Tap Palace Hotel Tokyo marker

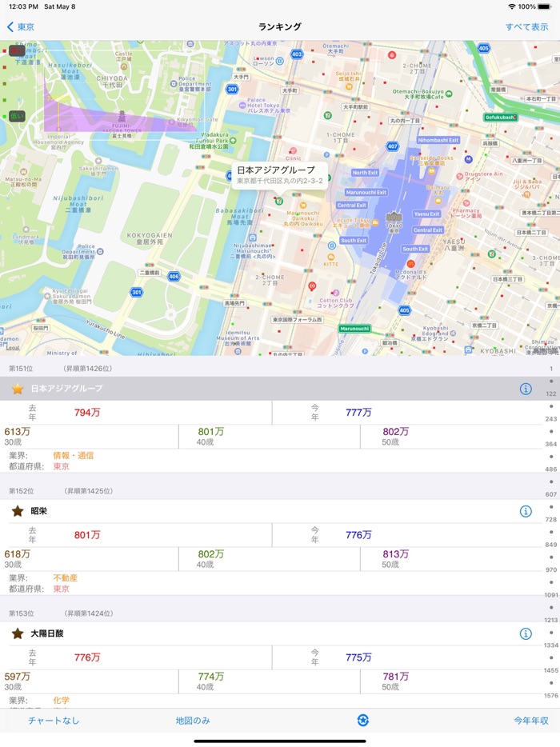click(242, 106)
